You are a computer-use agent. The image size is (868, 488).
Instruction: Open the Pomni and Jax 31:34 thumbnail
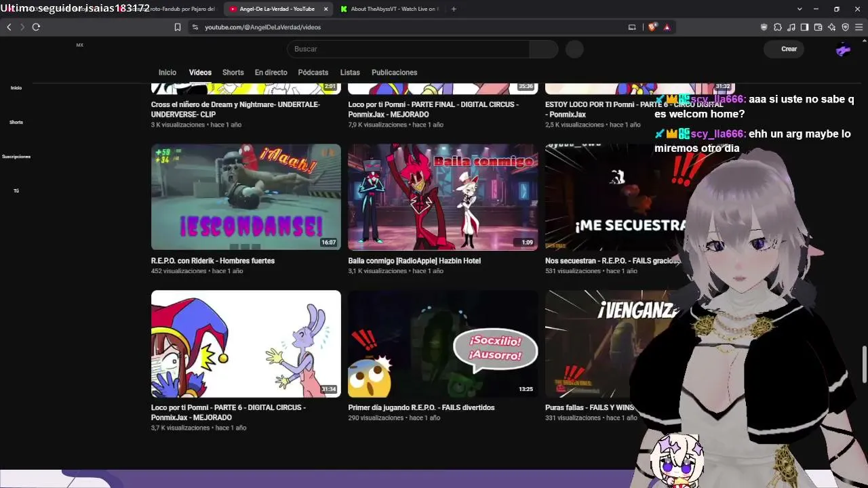pyautogui.click(x=246, y=344)
